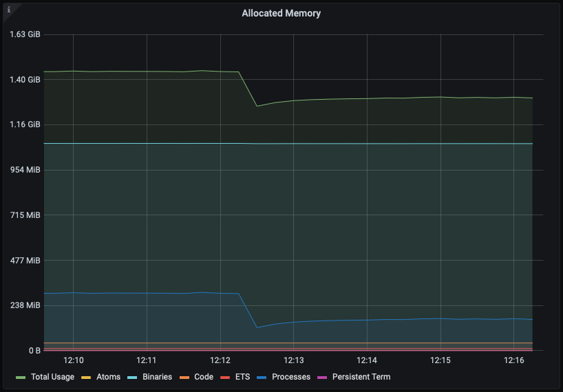Click the Allocated Memory panel title
Viewport: 563px width, 392px height.
281,13
